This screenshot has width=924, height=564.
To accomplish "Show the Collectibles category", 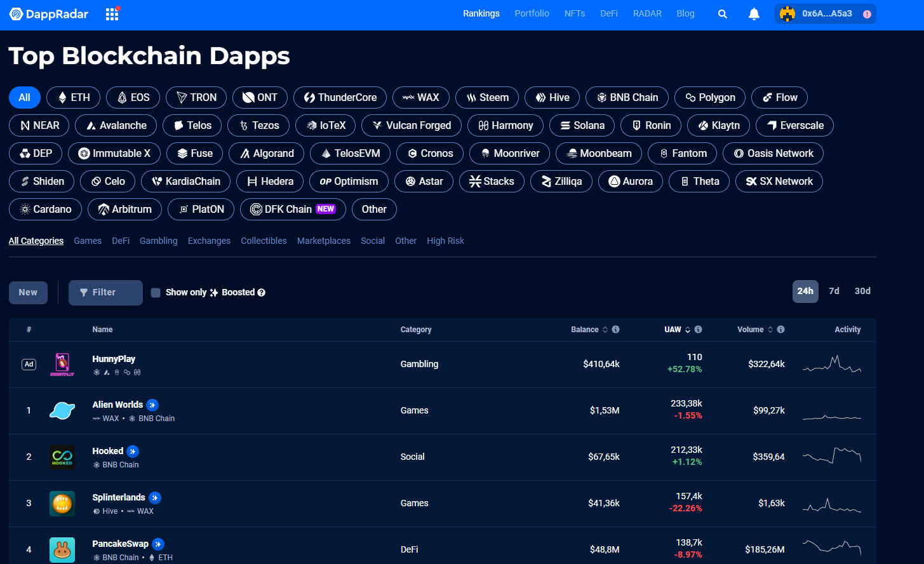I will [264, 241].
